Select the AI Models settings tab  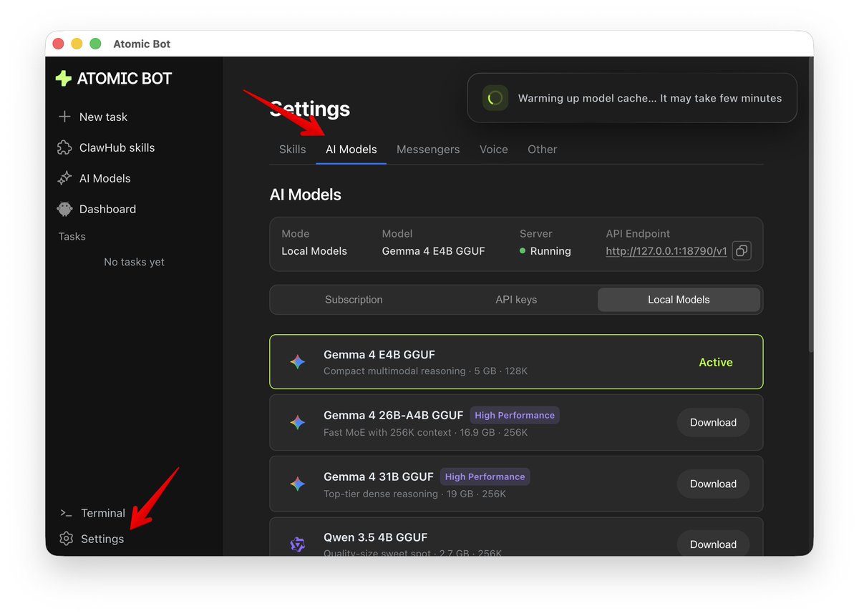[351, 150]
